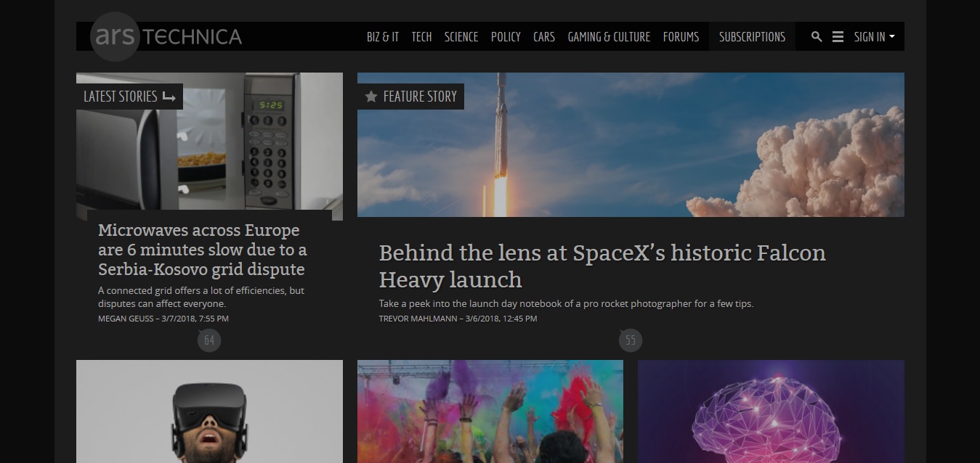
Task: Open the search with the magnifier icon
Action: pyautogui.click(x=817, y=36)
